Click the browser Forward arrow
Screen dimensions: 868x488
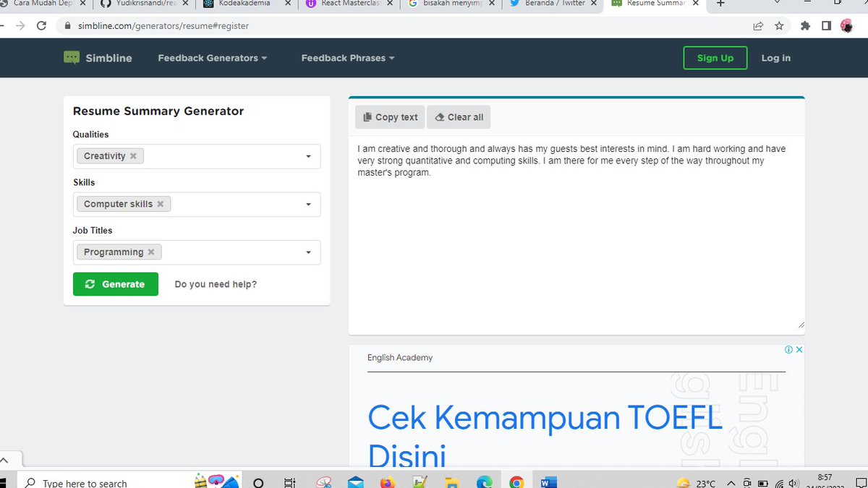tap(20, 26)
